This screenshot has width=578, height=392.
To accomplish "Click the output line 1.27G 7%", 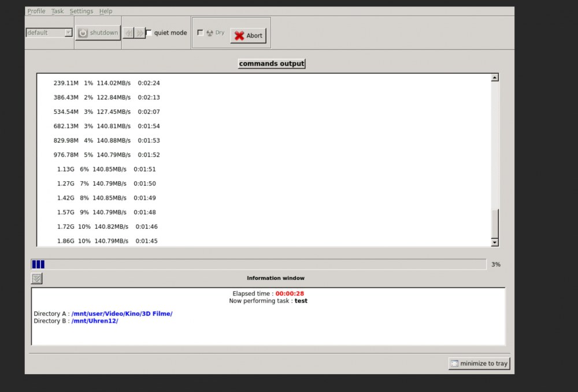I will pos(106,184).
